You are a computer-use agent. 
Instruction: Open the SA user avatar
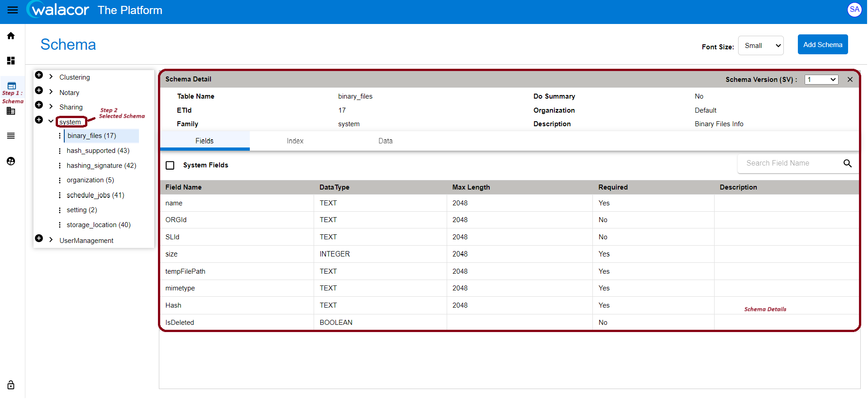854,9
